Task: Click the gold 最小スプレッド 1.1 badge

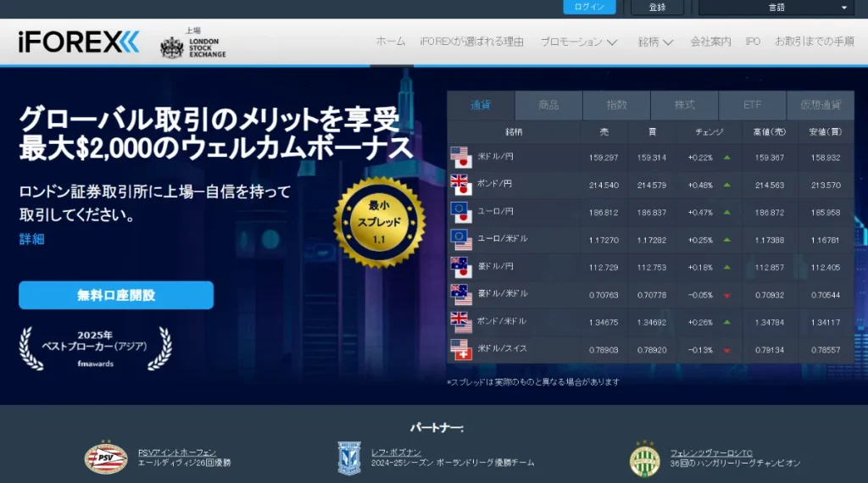Action: pyautogui.click(x=379, y=222)
